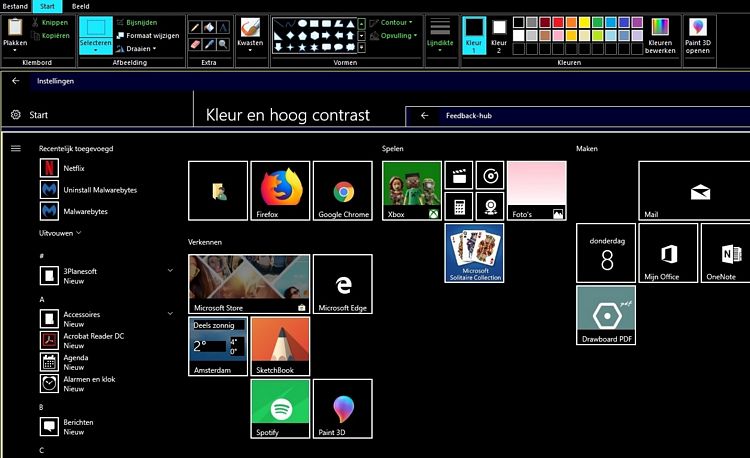The image size is (750, 458).
Task: Choose the Four-point star shape
Action: point(290,47)
